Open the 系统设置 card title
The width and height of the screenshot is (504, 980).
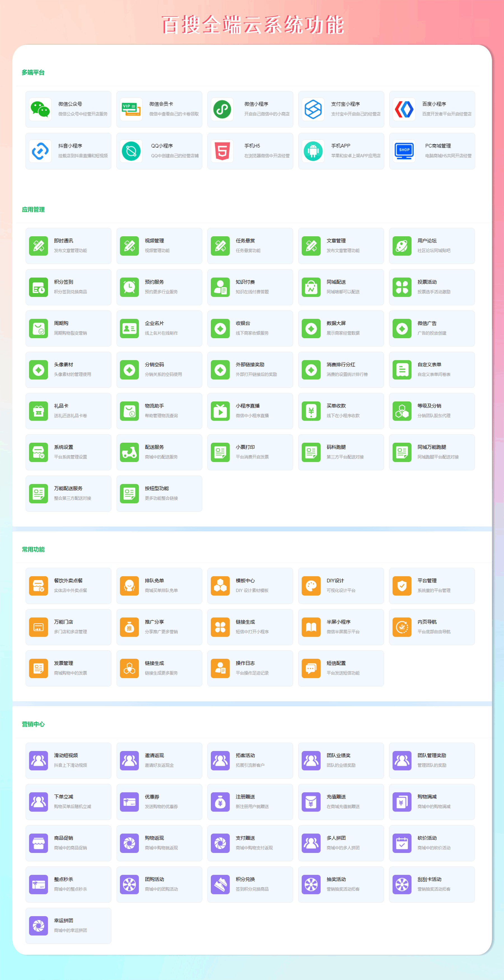coord(64,447)
